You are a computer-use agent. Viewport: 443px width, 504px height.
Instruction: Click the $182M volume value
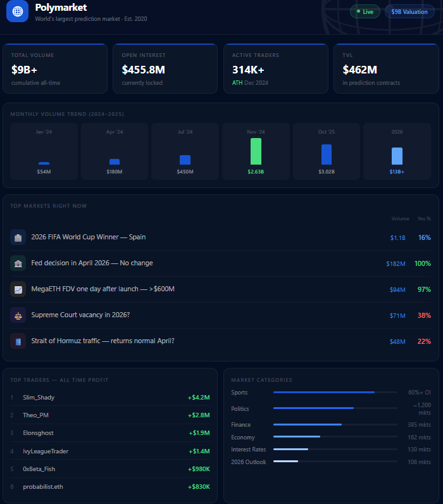[396, 264]
